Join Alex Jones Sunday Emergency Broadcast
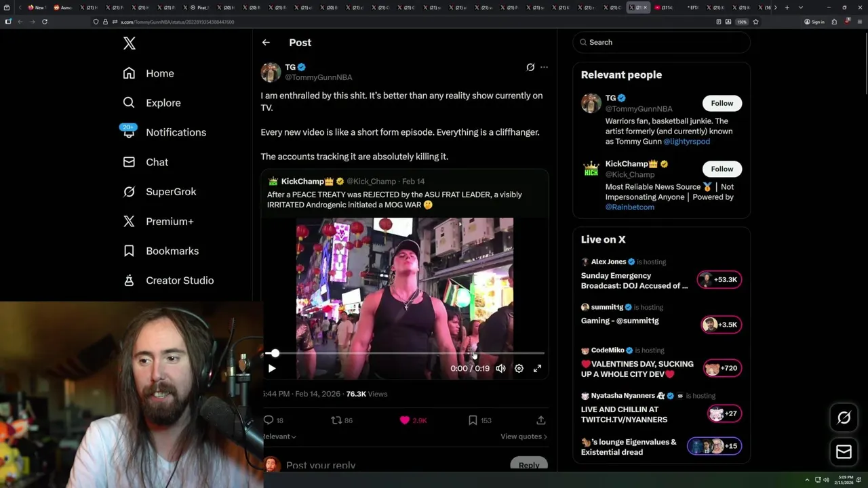The height and width of the screenshot is (488, 868). point(635,281)
